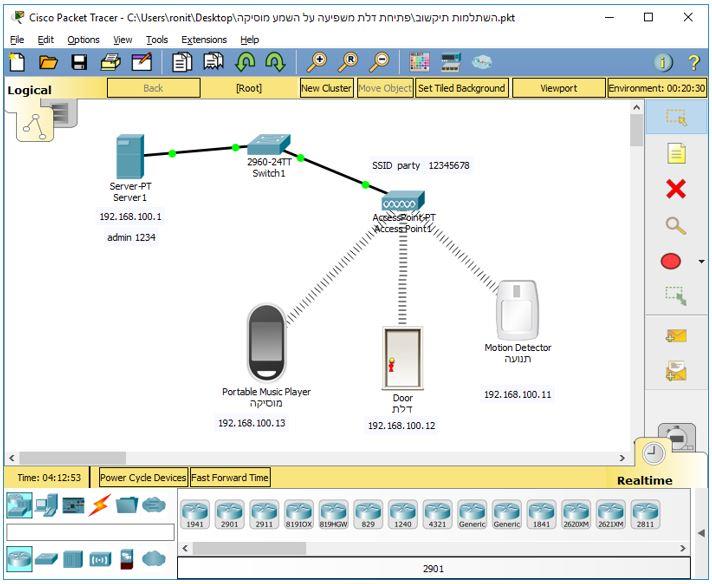Open drawing tool shape dropdown arrow
The width and height of the screenshot is (712, 584).
coord(702,262)
